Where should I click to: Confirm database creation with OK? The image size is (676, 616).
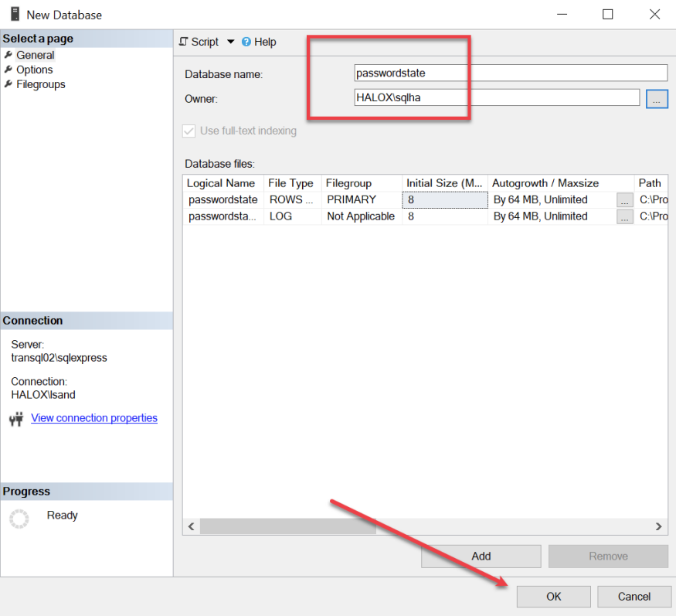(x=554, y=597)
